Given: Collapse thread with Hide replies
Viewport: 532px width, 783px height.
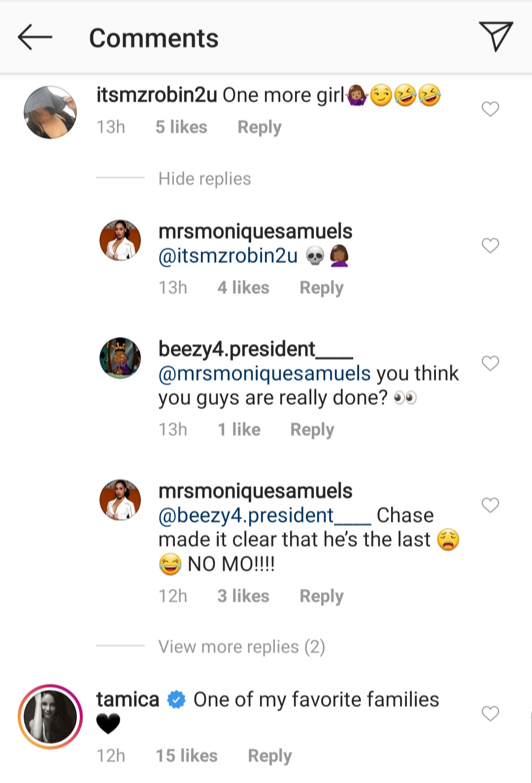Looking at the screenshot, I should 204,178.
